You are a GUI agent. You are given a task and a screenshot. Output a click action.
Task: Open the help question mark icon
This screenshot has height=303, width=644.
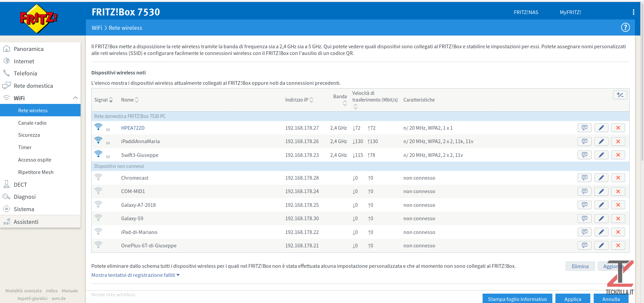coord(625,27)
